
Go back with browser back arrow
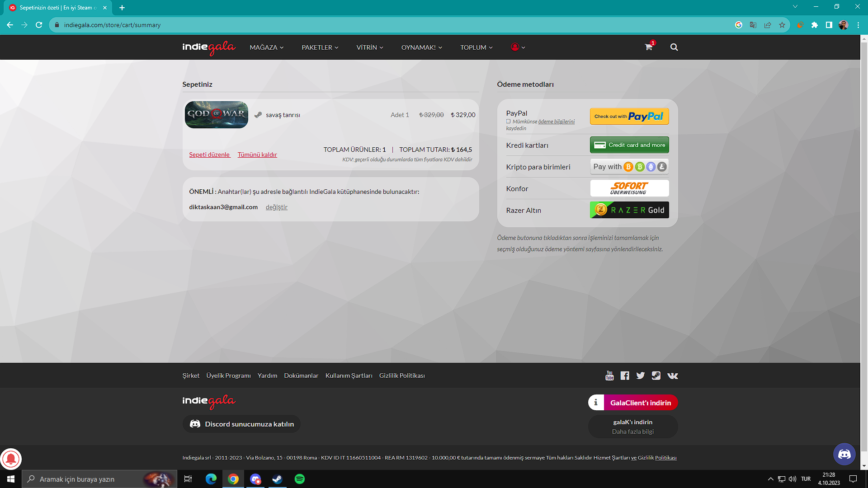tap(10, 25)
